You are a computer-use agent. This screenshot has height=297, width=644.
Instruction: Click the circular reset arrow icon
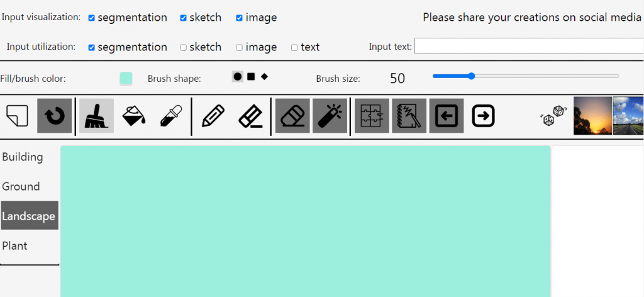point(54,116)
